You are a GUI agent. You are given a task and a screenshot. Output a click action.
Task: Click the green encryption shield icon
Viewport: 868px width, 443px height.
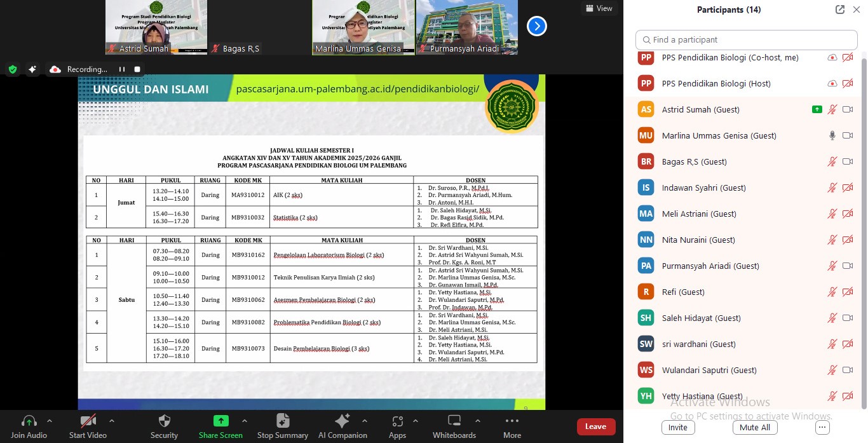tap(12, 69)
